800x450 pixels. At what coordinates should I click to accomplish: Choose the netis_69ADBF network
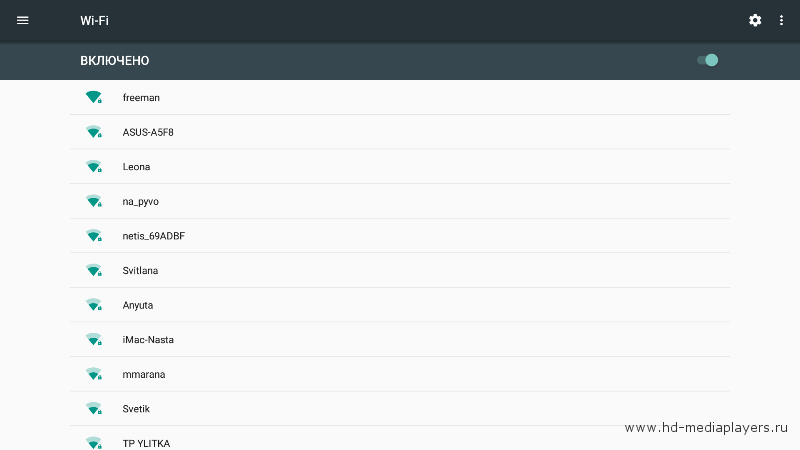pyautogui.click(x=400, y=236)
